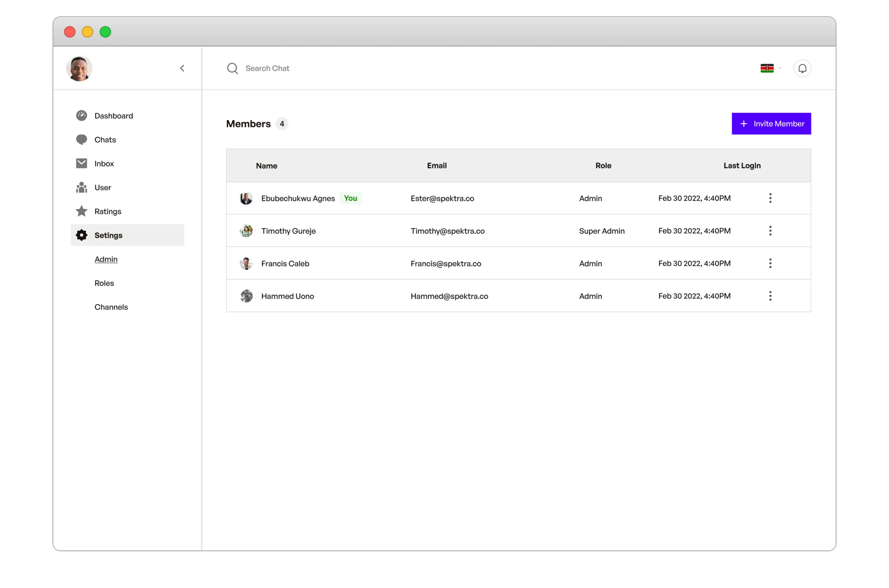Open options menu for Ebubechukwu Agnes

click(x=770, y=198)
